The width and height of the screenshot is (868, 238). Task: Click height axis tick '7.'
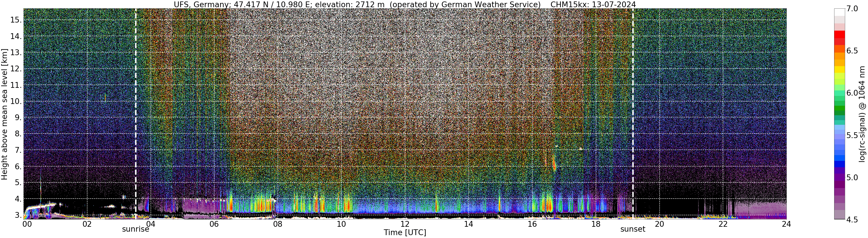coord(18,150)
